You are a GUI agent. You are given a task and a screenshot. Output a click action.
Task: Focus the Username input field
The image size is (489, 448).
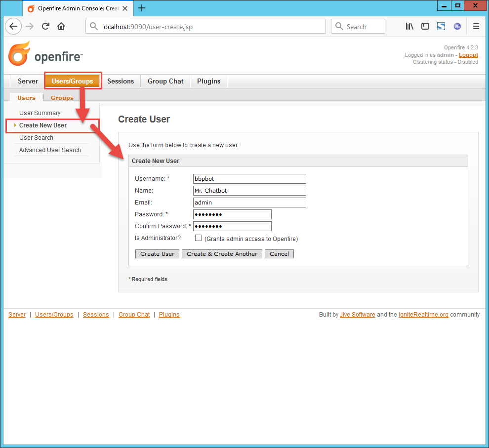249,179
